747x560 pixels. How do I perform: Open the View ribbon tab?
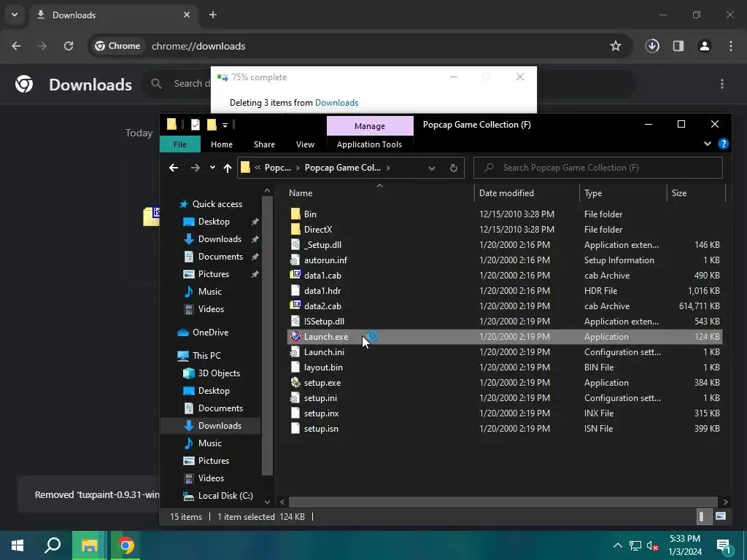tap(305, 144)
